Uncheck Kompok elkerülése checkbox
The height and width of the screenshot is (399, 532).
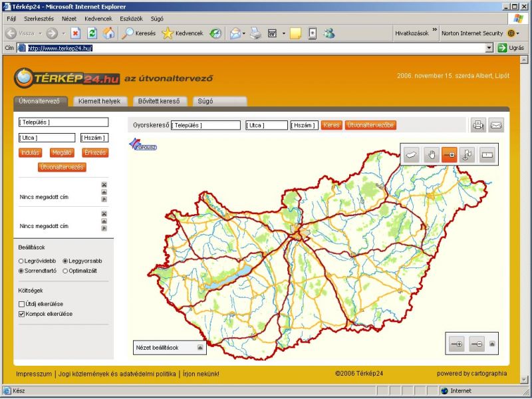(x=21, y=314)
